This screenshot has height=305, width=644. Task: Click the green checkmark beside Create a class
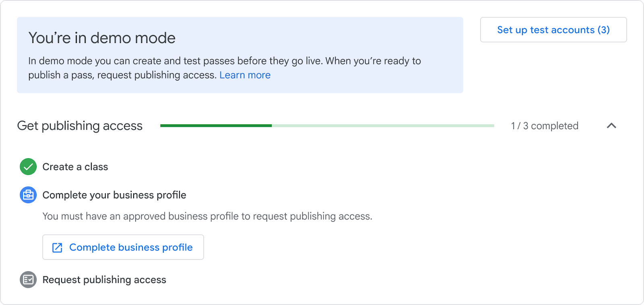point(28,167)
